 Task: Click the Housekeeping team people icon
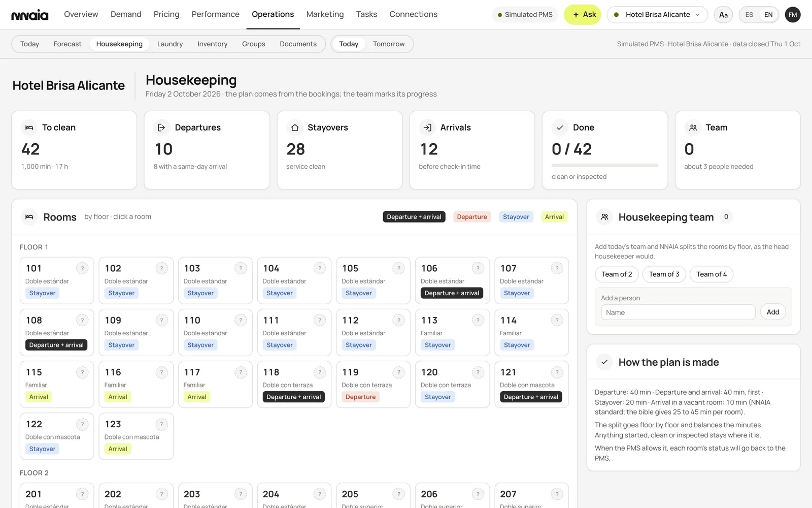coord(604,217)
